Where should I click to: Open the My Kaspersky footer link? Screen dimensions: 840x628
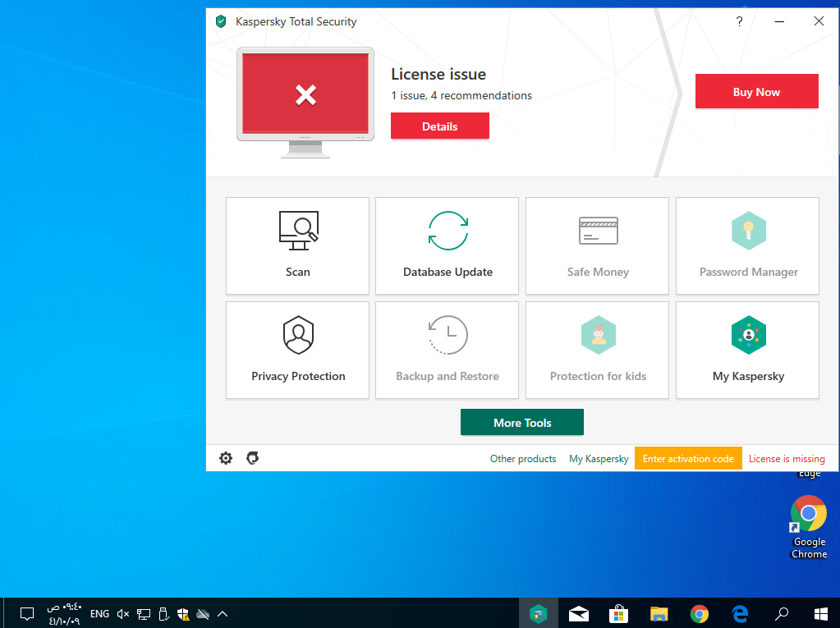pyautogui.click(x=599, y=459)
